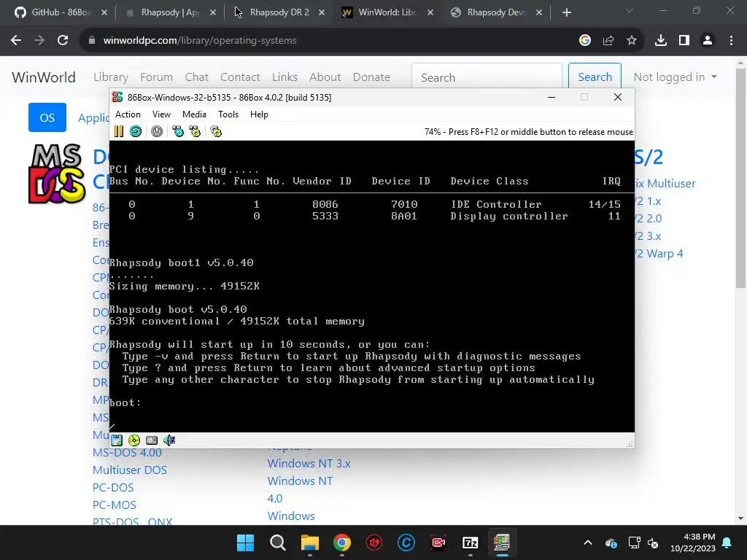The width and height of the screenshot is (747, 560).
Task: Pause emulation in 86Box toolbar
Action: [119, 131]
